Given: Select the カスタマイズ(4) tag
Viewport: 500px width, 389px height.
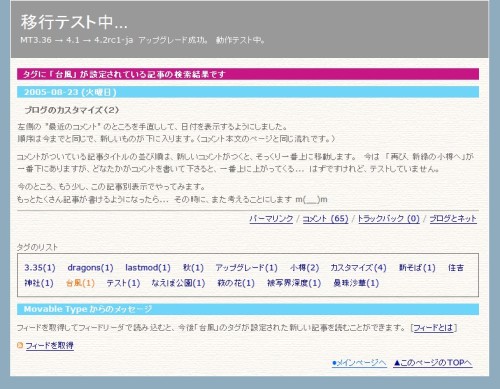Looking at the screenshot, I should tap(358, 268).
